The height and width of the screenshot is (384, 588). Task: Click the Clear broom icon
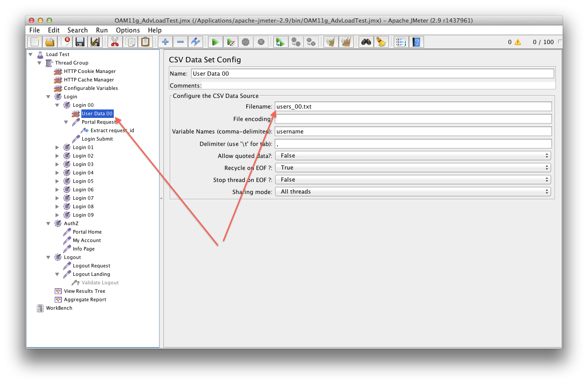(331, 42)
